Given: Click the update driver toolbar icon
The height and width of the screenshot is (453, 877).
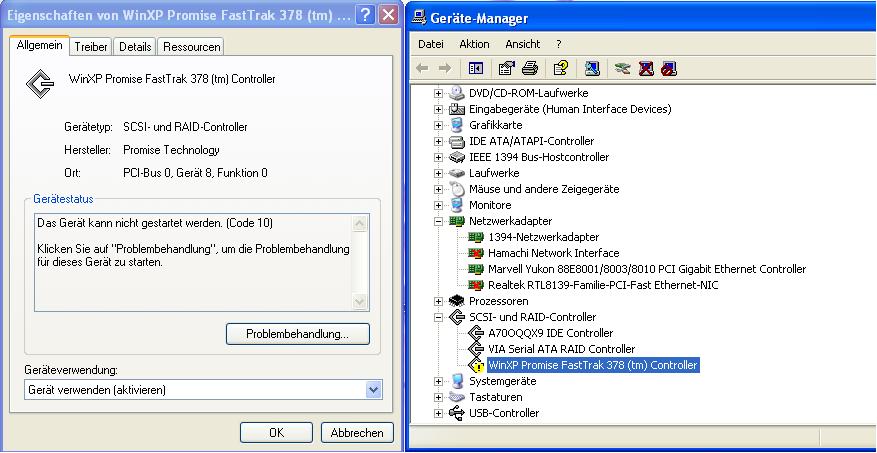Looking at the screenshot, I should 623,68.
